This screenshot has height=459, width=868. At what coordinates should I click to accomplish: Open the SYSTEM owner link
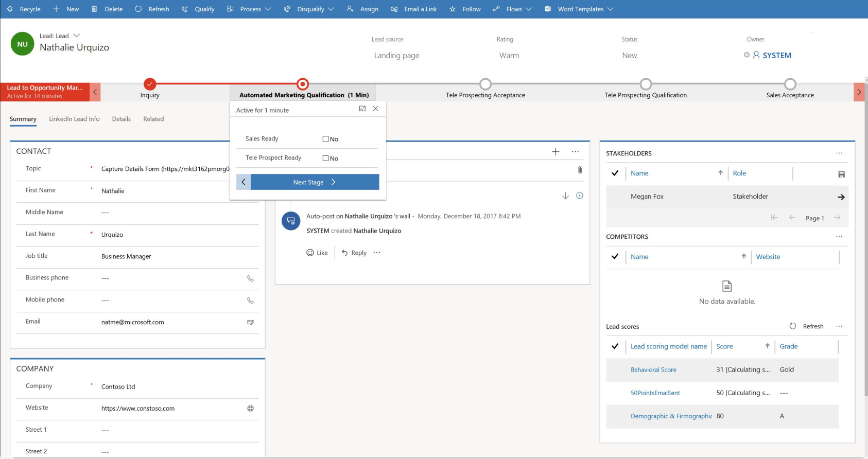[x=777, y=55]
